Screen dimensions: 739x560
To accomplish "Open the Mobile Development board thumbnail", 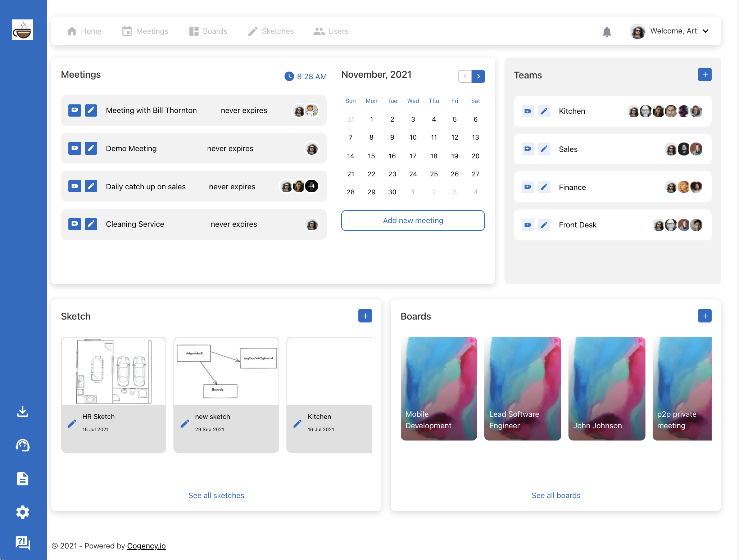I will pos(439,389).
